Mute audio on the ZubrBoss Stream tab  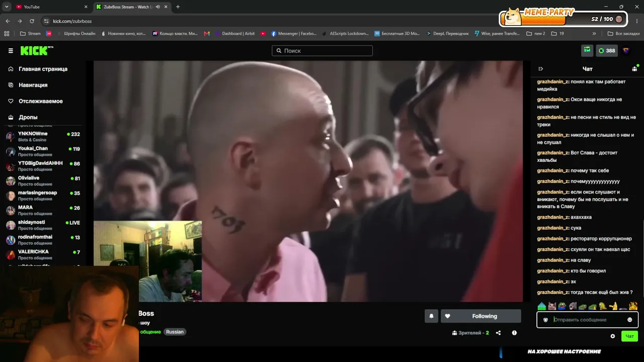[157, 7]
